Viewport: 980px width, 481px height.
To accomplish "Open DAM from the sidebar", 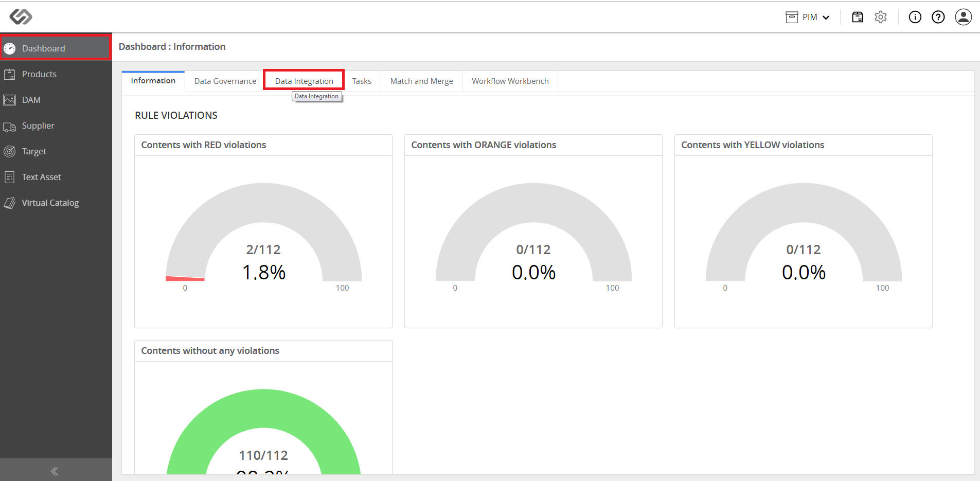I will click(x=56, y=100).
